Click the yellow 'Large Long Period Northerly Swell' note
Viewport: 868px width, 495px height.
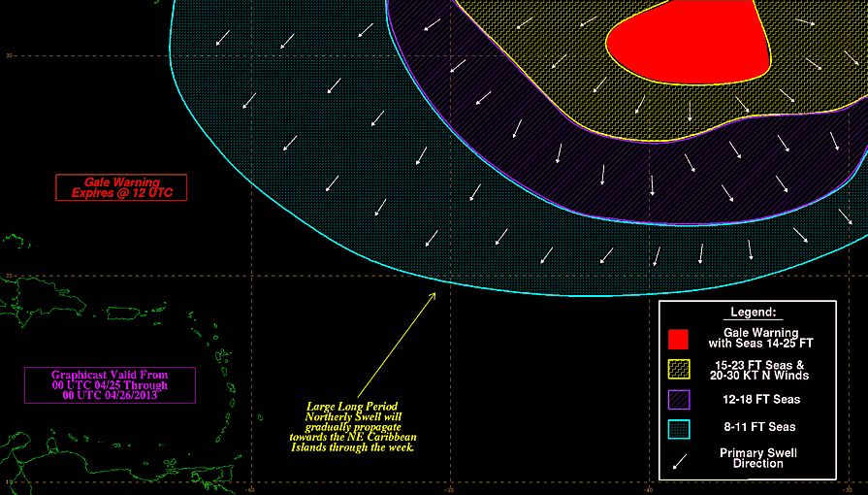click(352, 427)
